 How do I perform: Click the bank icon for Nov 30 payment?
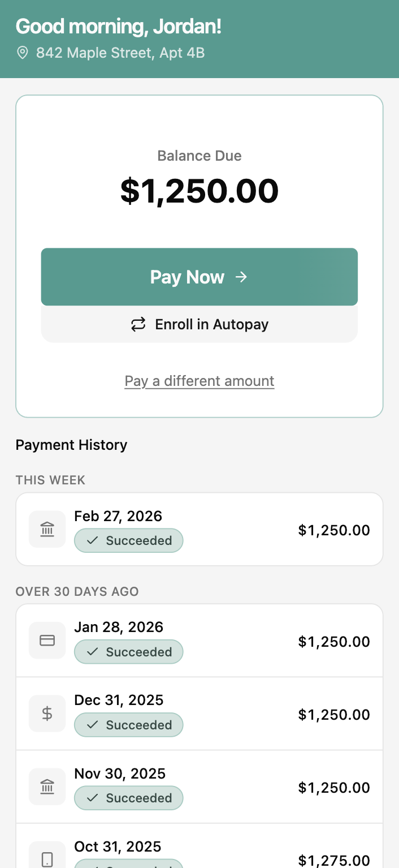coord(47,787)
